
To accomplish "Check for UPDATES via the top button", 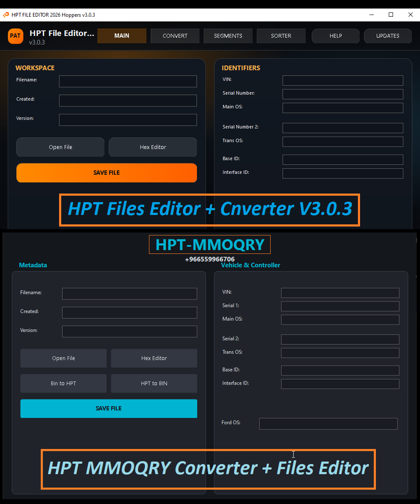I will click(x=387, y=36).
